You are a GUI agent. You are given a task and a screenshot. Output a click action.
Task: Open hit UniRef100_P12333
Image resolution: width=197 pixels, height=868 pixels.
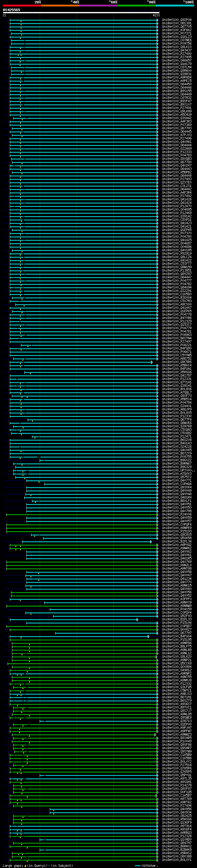click(x=176, y=152)
